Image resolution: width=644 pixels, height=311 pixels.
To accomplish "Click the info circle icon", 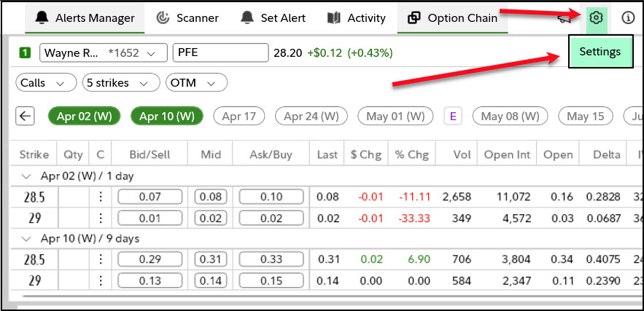I will (627, 18).
